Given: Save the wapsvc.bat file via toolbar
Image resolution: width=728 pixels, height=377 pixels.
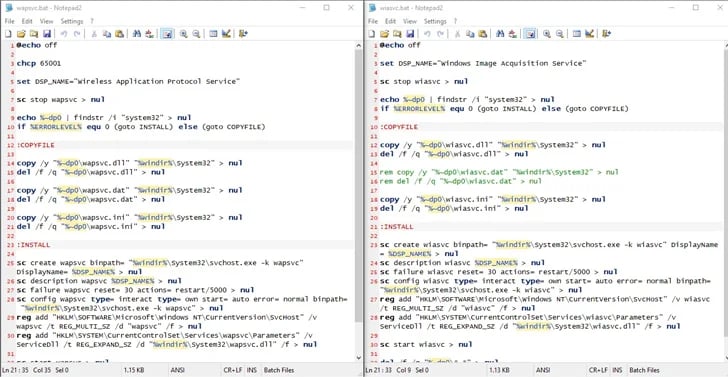Looking at the screenshot, I should click(46, 33).
